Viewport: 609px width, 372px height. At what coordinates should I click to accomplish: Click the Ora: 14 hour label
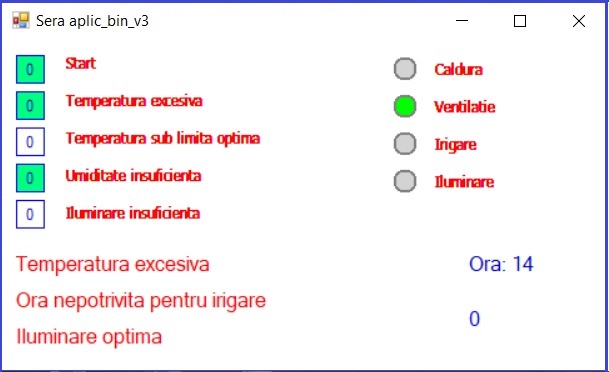501,264
